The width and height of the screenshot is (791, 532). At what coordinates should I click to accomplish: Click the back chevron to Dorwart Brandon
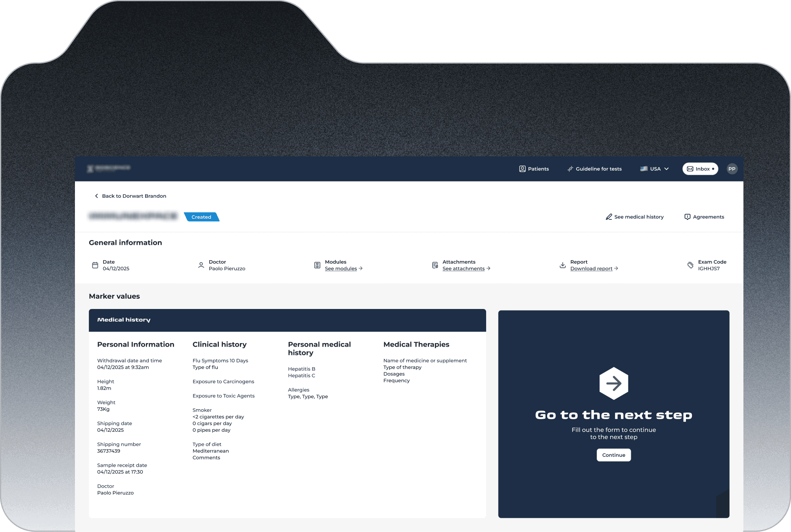tap(96, 196)
